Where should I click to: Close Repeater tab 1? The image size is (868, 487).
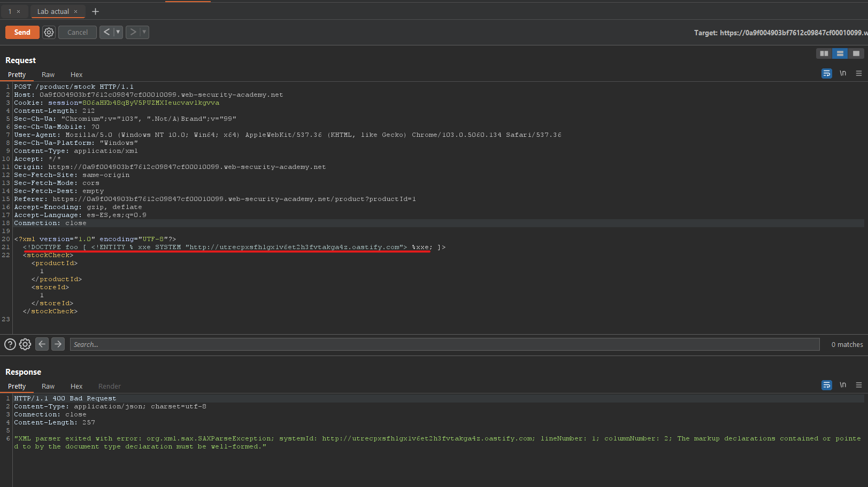[x=18, y=12]
